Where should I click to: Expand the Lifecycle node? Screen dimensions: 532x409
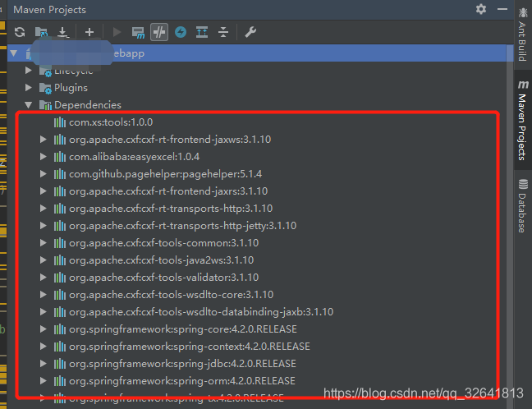point(29,71)
